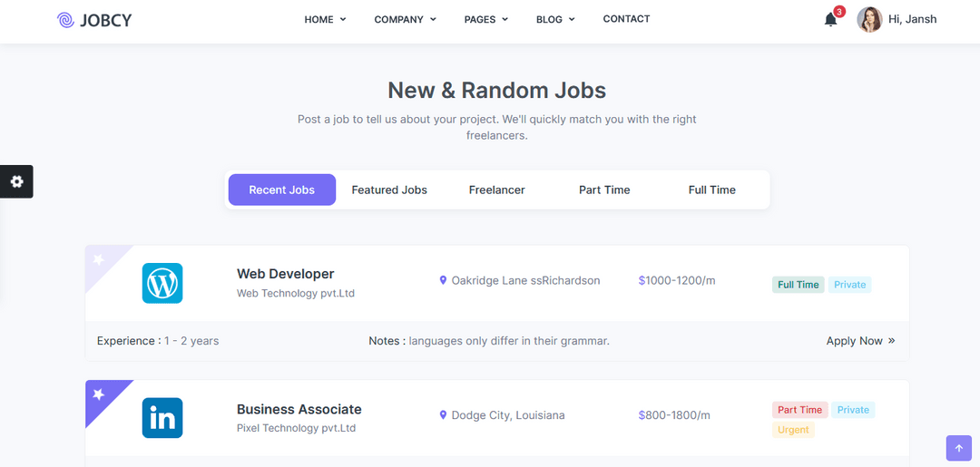Screen dimensions: 980x467
Task: Open the Business Associate job title
Action: [299, 409]
